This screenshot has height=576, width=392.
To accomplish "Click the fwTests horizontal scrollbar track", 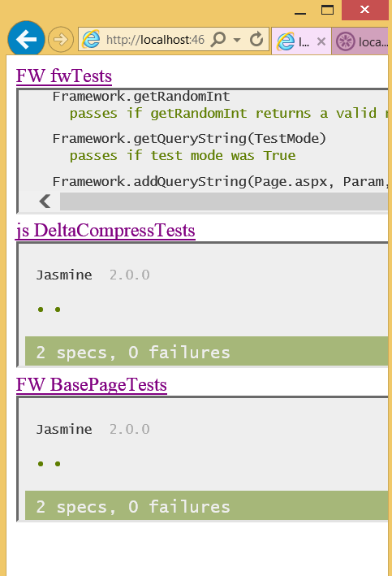I will pos(224,201).
